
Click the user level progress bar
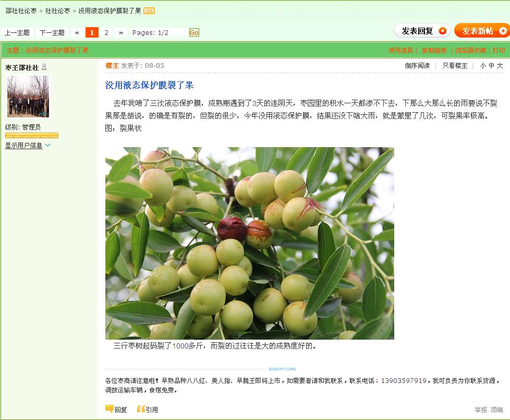(x=32, y=135)
